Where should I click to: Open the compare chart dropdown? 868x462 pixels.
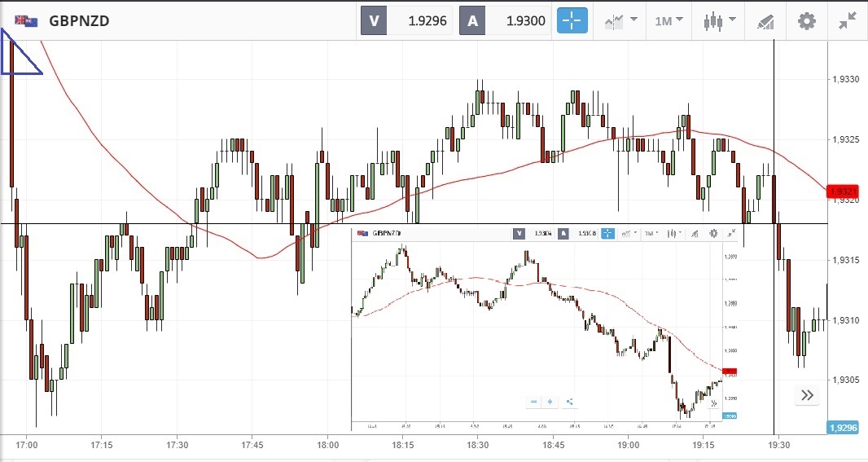620,21
